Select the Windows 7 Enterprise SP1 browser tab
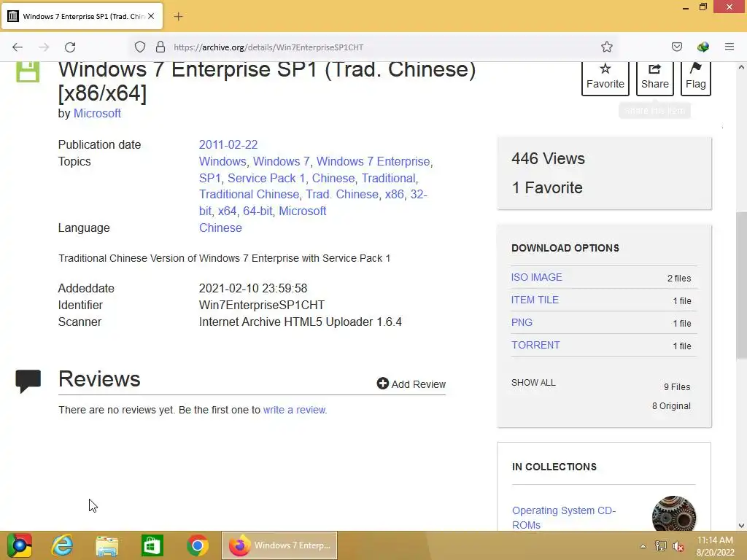747x560 pixels. point(82,16)
